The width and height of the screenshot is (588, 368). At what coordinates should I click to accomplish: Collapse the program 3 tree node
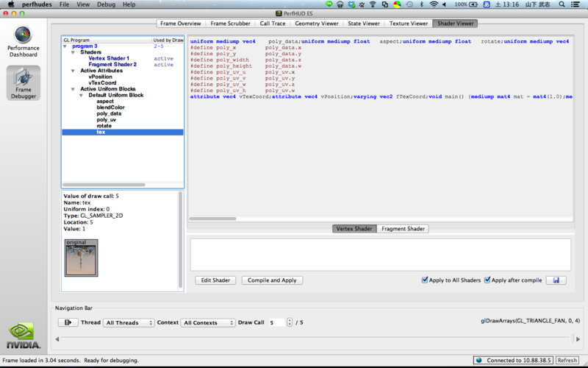coord(65,46)
